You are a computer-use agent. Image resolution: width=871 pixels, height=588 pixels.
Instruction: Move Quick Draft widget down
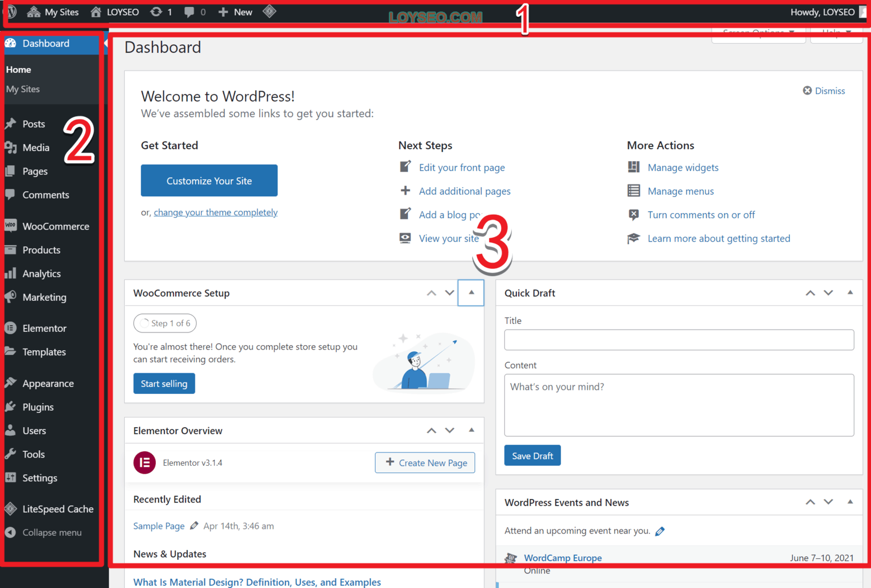[x=828, y=293]
